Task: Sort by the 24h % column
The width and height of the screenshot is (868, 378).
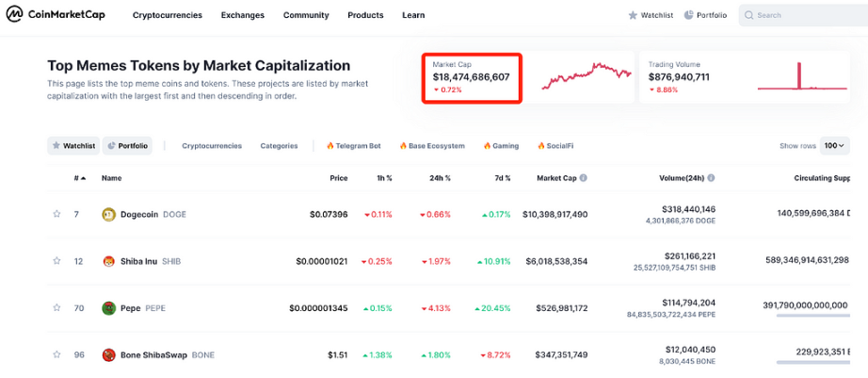Action: pyautogui.click(x=439, y=178)
